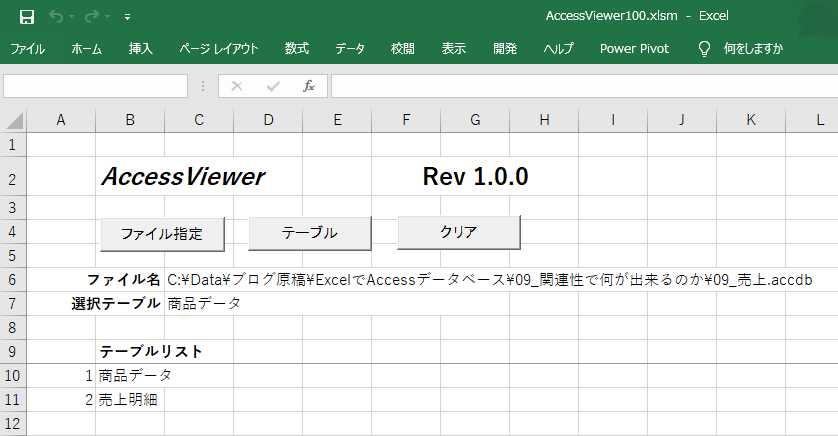Click the Undo arrow icon
Image resolution: width=838 pixels, height=436 pixels.
pos(56,17)
